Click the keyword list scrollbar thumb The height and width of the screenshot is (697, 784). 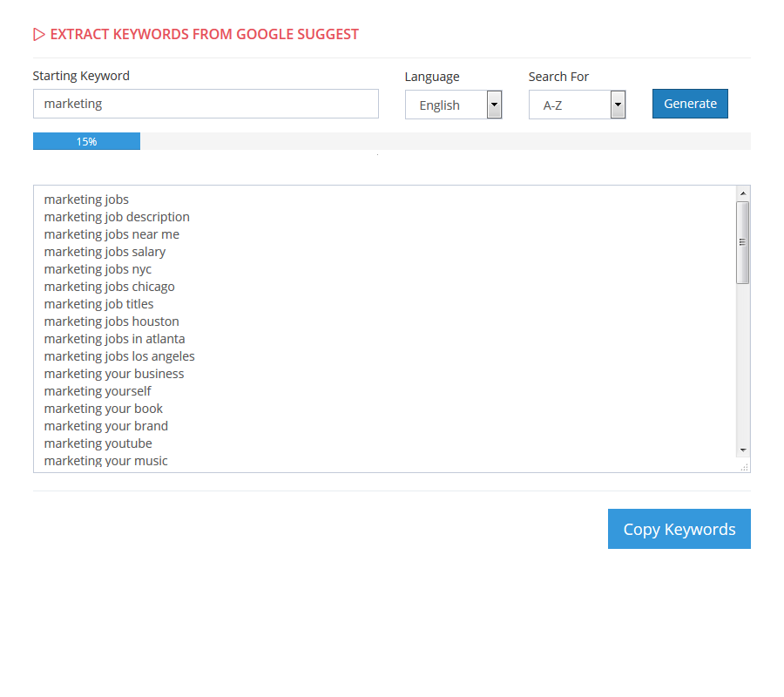[743, 242]
